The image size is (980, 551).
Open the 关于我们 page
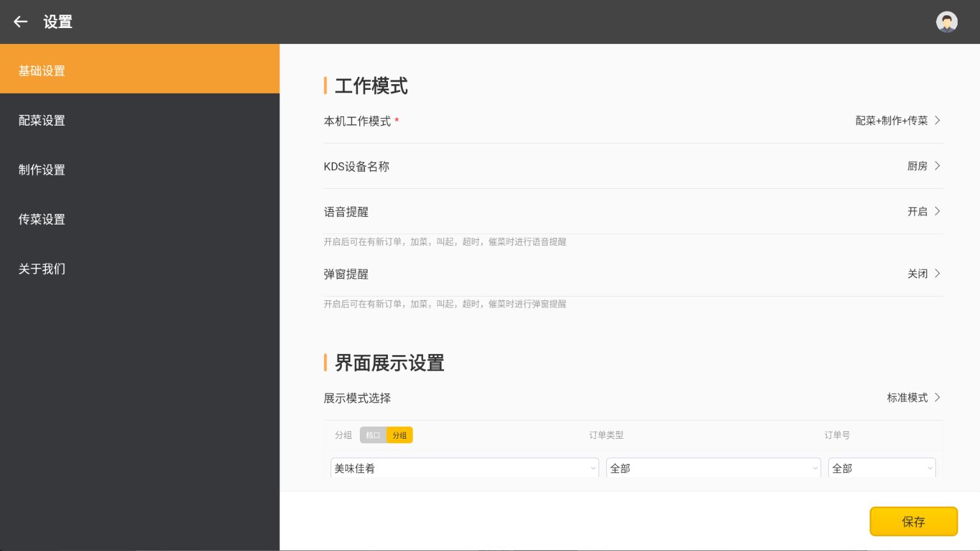tap(140, 268)
